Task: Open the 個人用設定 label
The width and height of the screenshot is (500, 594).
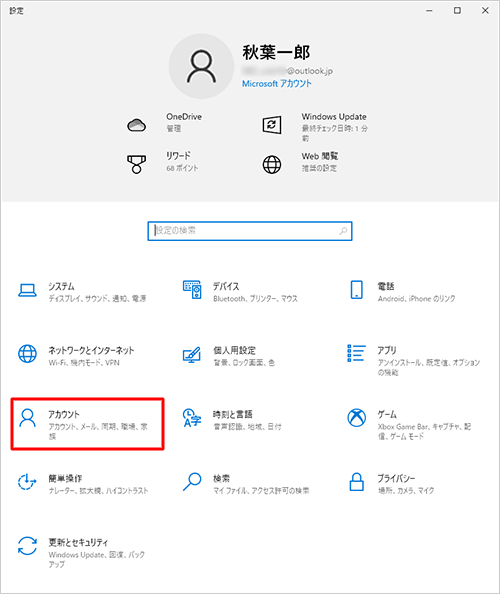Action: (234, 350)
